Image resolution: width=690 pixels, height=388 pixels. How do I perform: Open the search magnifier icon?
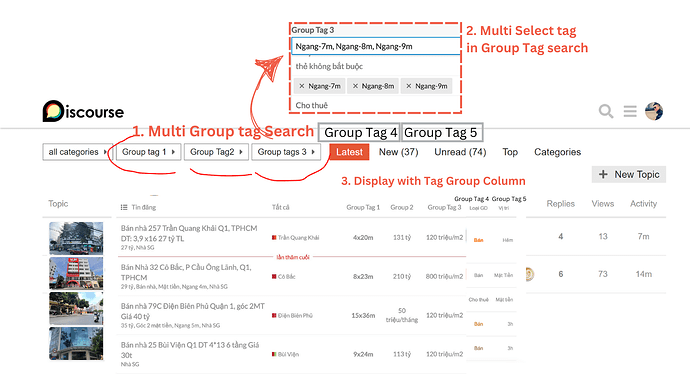click(x=606, y=111)
